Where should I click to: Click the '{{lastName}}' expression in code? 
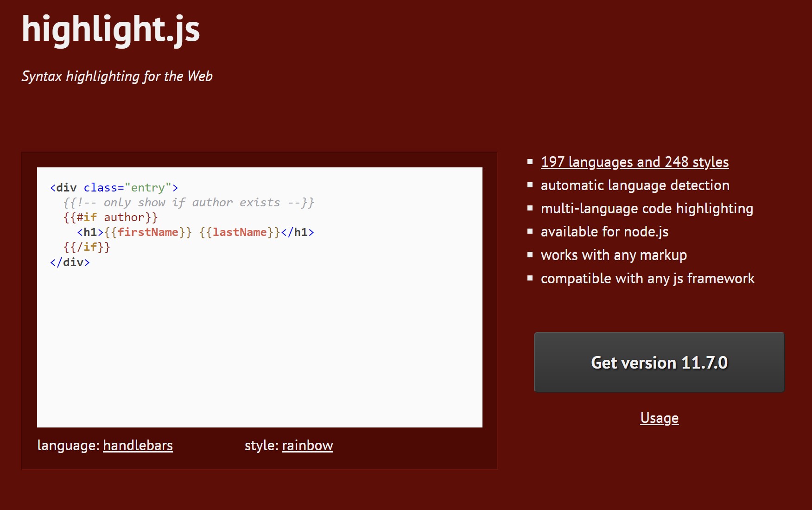click(240, 232)
